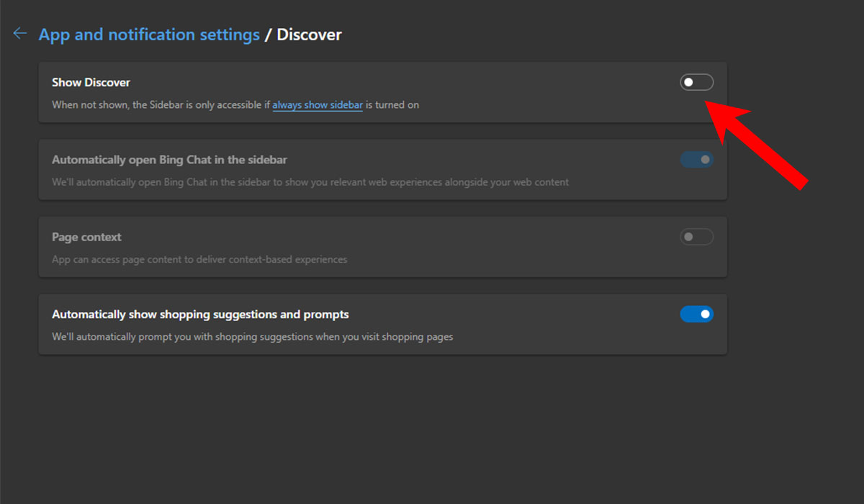
Task: Open the always show sidebar link
Action: pyautogui.click(x=318, y=105)
